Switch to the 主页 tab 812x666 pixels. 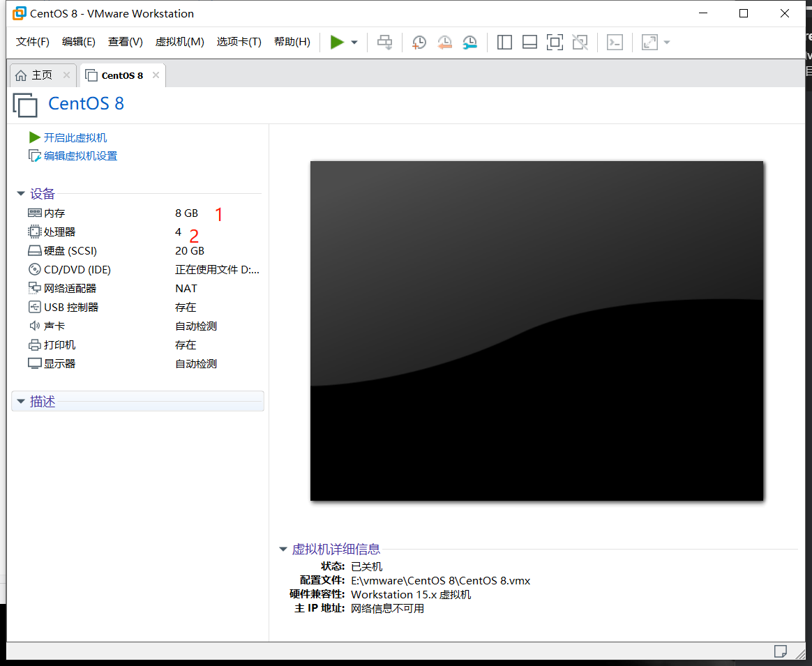click(40, 75)
